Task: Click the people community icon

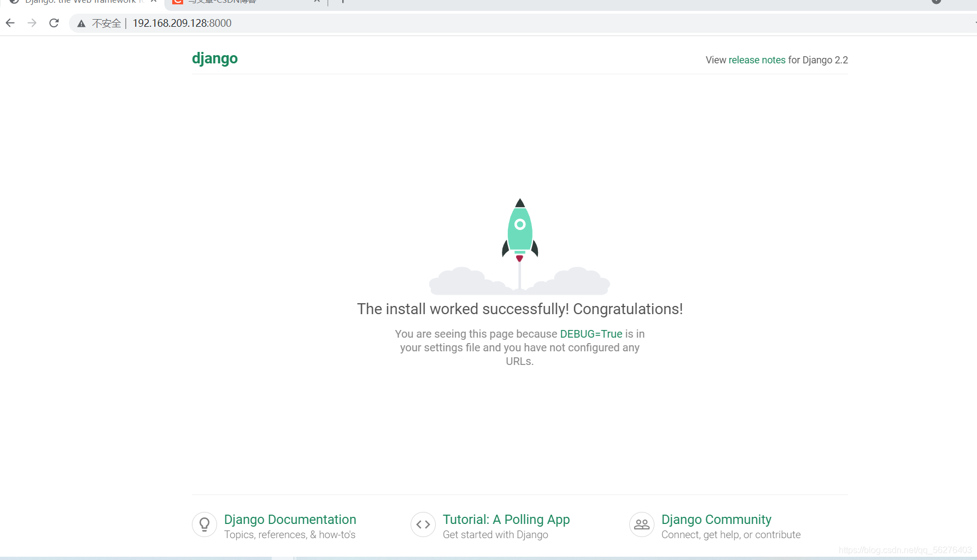Action: coord(642,524)
